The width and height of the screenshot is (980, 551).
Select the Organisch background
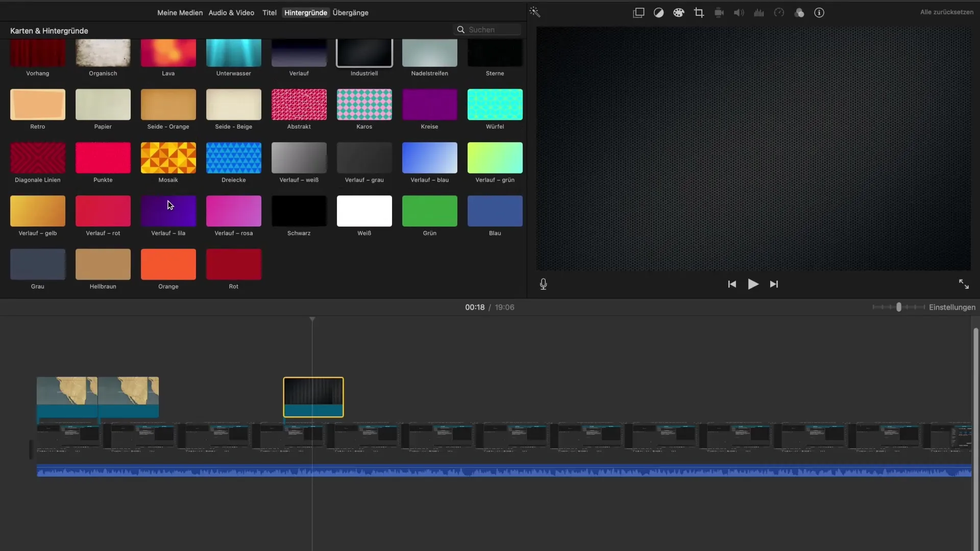coord(103,53)
